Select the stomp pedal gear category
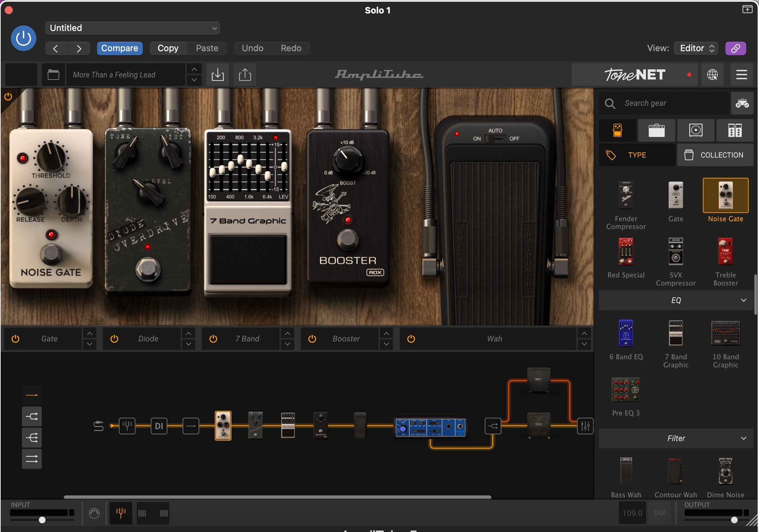The height and width of the screenshot is (532, 759). 618,130
